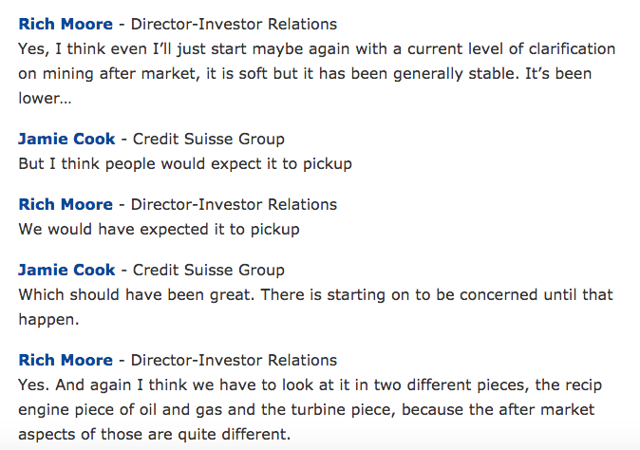
Task: Open Rich Moore link above 'Yes, I think even'
Action: 66,24
